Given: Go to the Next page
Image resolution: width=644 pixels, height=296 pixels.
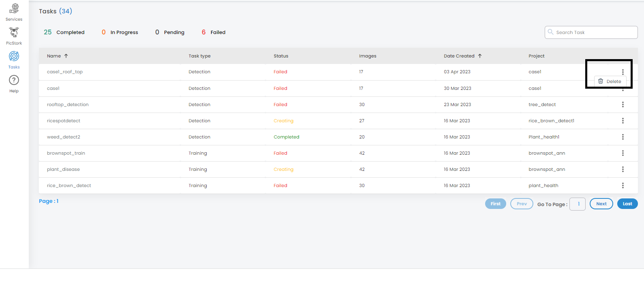Looking at the screenshot, I should click(x=601, y=204).
